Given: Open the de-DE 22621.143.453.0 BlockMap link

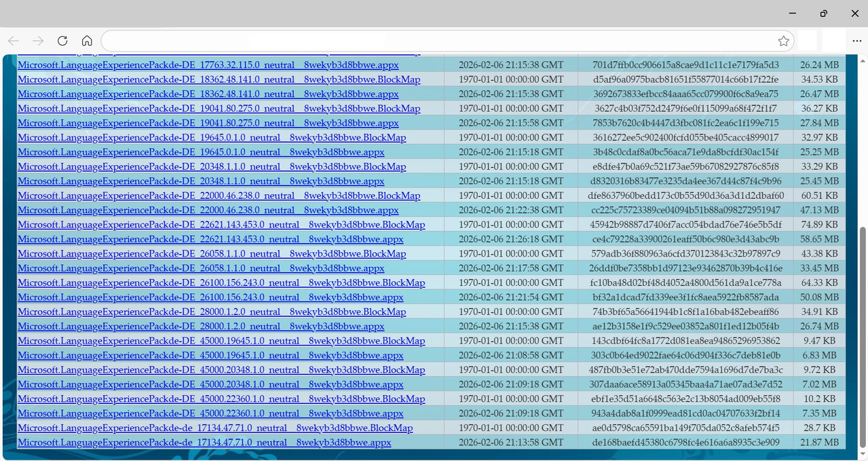Looking at the screenshot, I should 221,225.
